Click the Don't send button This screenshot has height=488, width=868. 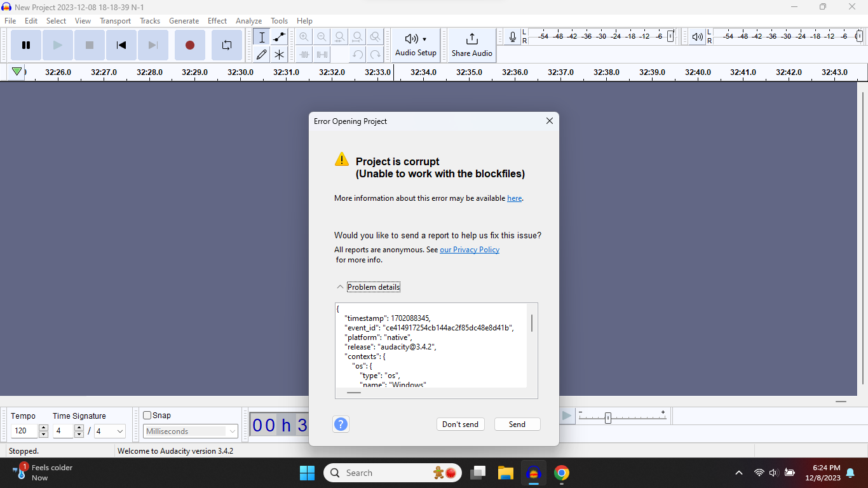(461, 424)
